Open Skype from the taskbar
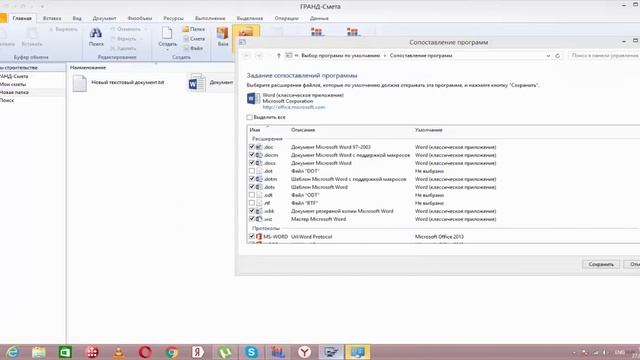640x360 pixels. [251, 352]
